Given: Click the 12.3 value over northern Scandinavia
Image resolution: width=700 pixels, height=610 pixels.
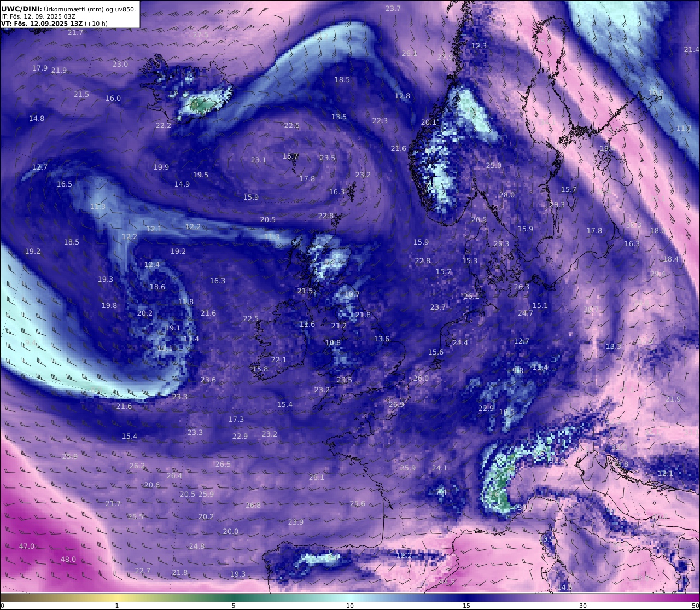Looking at the screenshot, I should click(479, 46).
